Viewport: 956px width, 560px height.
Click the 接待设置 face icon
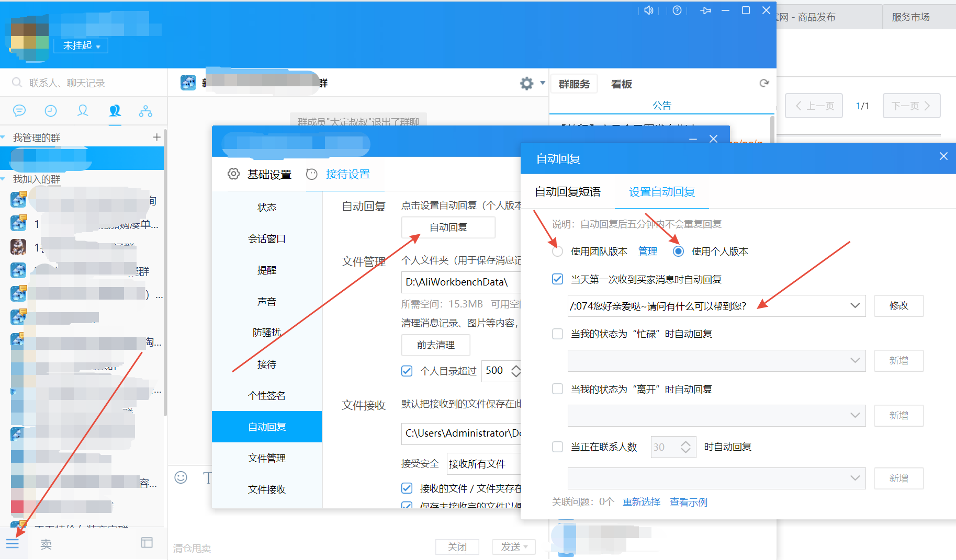312,174
